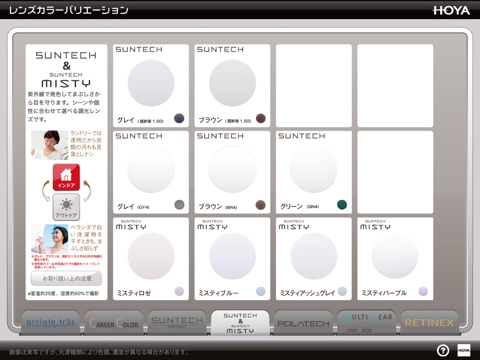Select the Misty Blue lens thumbnail
Viewport: 480px width, 360px height.
[x=232, y=256]
